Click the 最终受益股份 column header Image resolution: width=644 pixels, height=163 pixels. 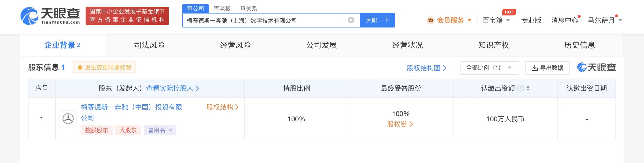click(x=401, y=88)
